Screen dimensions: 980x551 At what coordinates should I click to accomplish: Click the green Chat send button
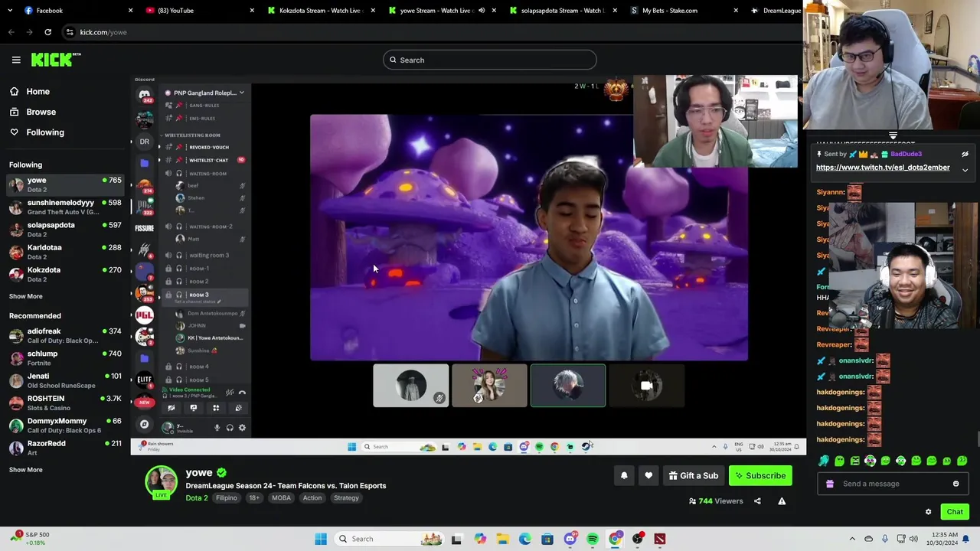pyautogui.click(x=955, y=512)
